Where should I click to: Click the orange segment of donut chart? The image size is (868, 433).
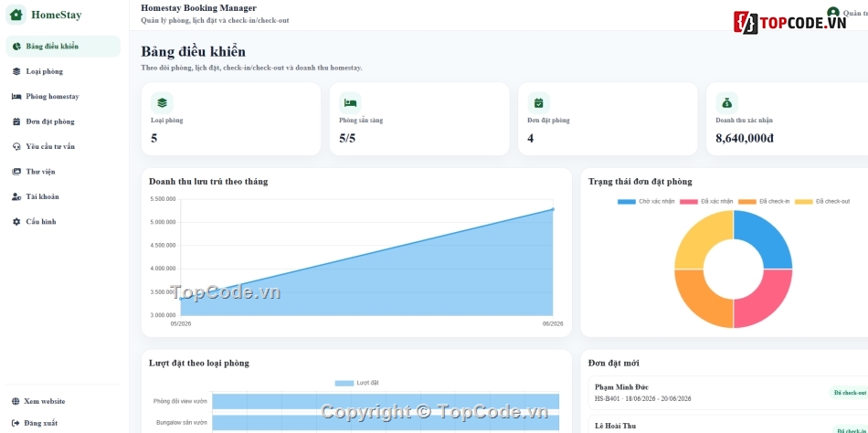tap(700, 301)
